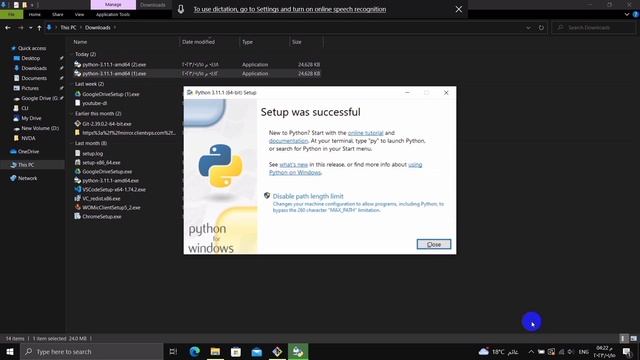Open the what's new link
640x360 pixels.
[293, 164]
